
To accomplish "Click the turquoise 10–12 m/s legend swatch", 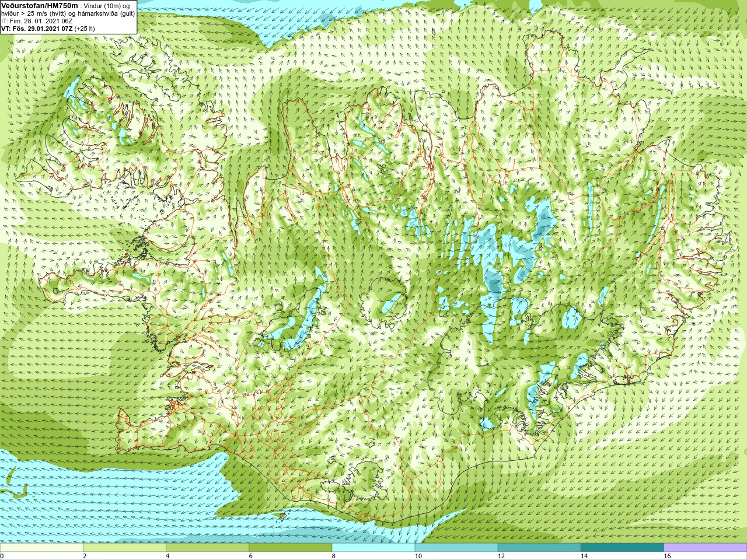I will [456, 548].
